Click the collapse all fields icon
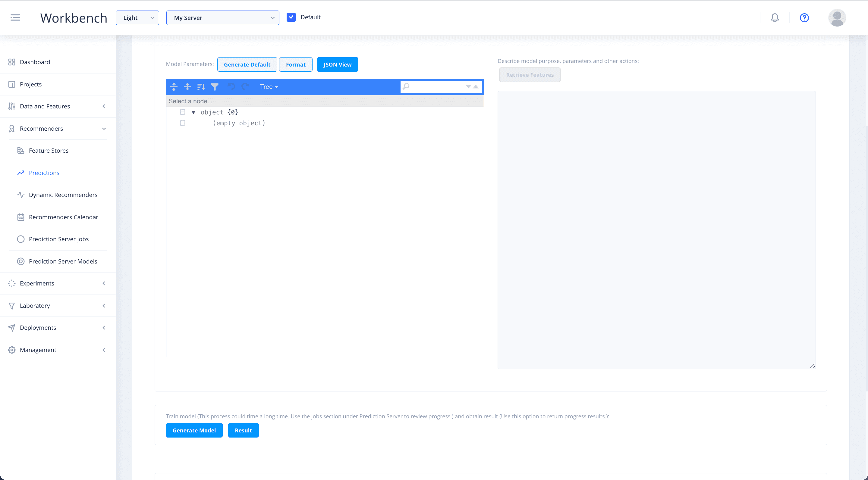The height and width of the screenshot is (480, 868). 187,87
